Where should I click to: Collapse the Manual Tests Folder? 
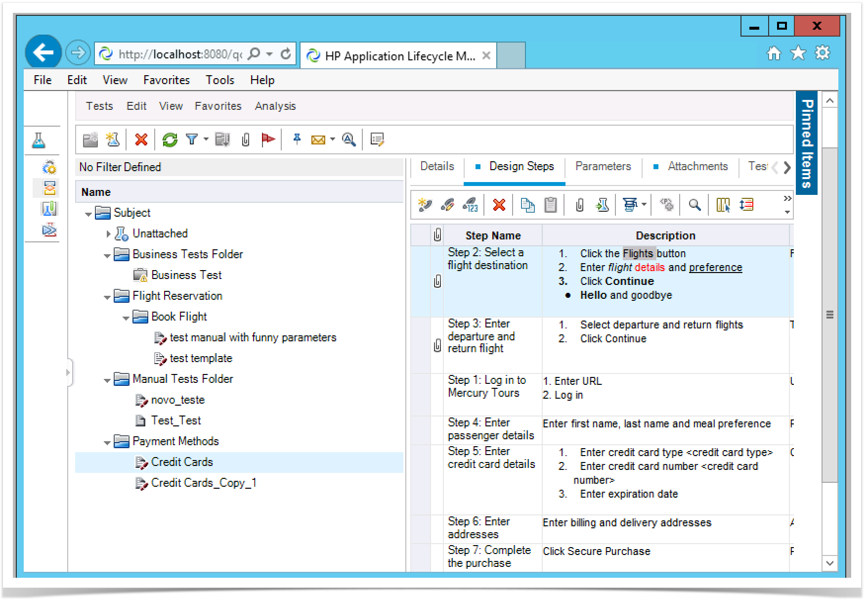pos(107,380)
